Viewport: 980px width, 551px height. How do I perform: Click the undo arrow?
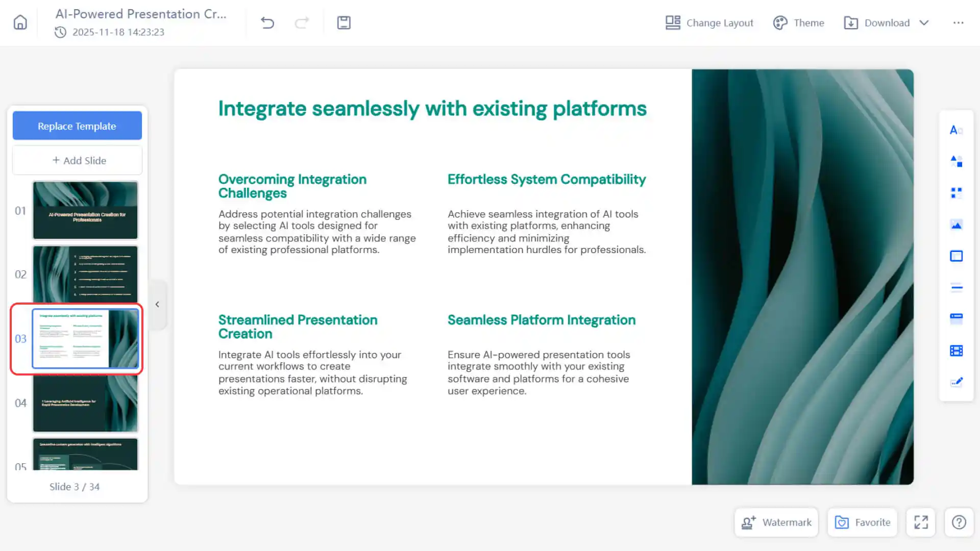tap(267, 22)
